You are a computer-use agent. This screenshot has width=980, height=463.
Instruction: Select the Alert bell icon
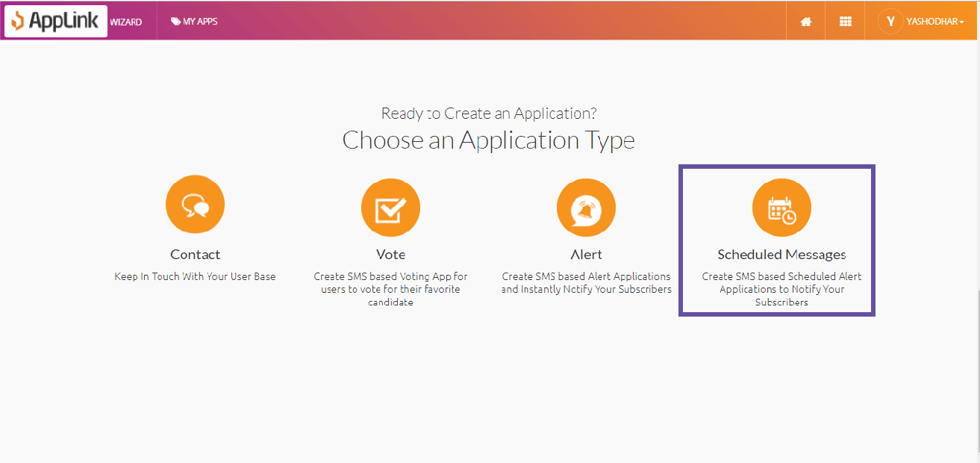[x=586, y=207]
